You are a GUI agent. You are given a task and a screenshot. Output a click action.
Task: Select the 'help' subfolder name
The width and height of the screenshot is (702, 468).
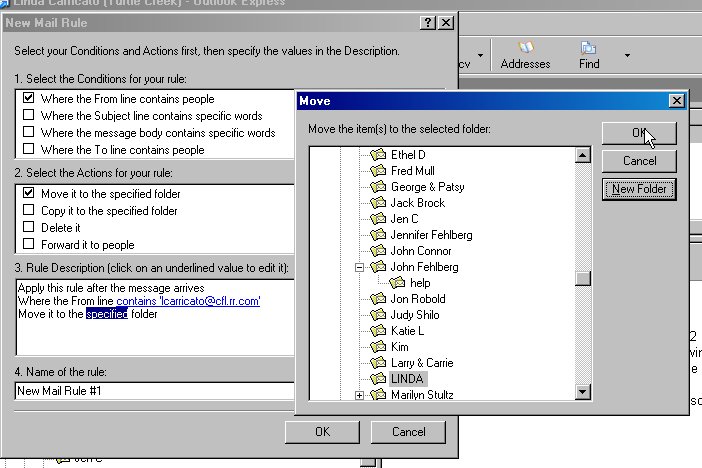pos(420,283)
